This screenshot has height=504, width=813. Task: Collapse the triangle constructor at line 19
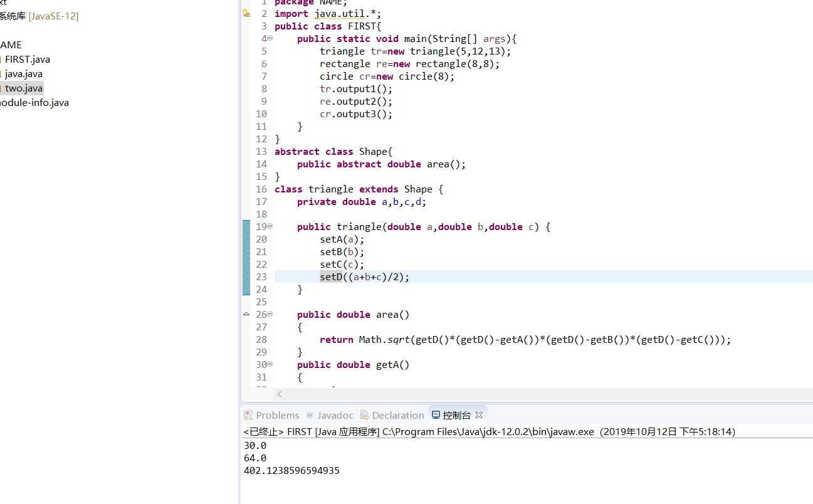pos(270,227)
